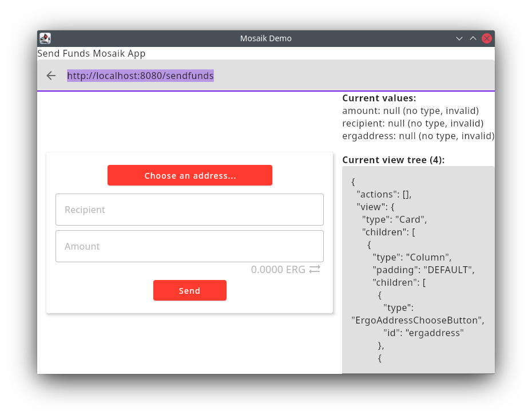Click the swap arrows icon next to ERG

[315, 269]
